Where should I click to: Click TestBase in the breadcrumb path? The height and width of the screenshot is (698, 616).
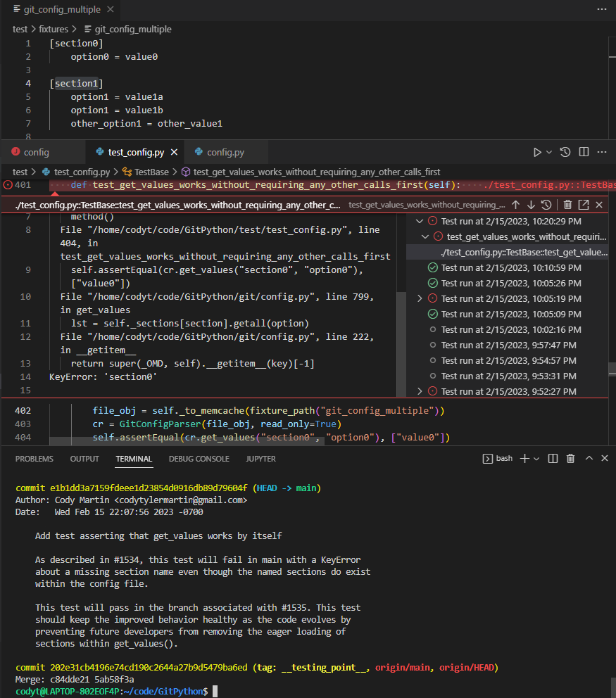tap(151, 172)
